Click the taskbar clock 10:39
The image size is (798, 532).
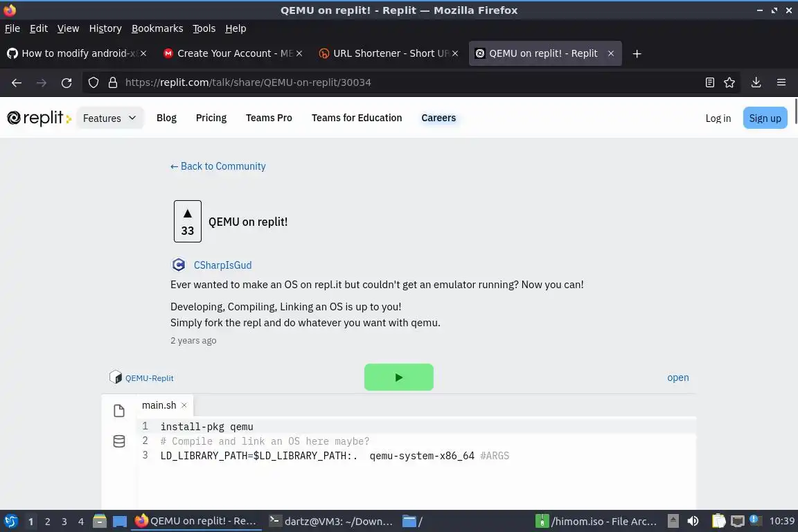click(x=781, y=521)
